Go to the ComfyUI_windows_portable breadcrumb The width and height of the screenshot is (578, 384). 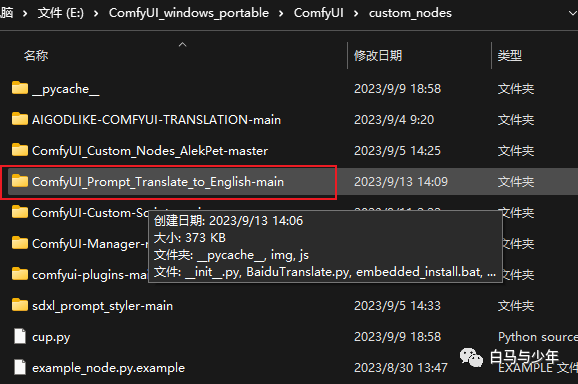click(x=189, y=13)
